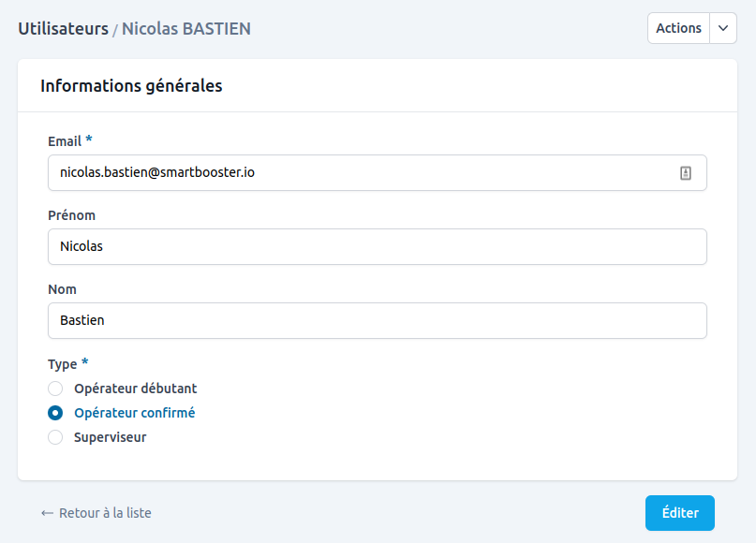Click the Email field label
The height and width of the screenshot is (543, 756).
[65, 140]
